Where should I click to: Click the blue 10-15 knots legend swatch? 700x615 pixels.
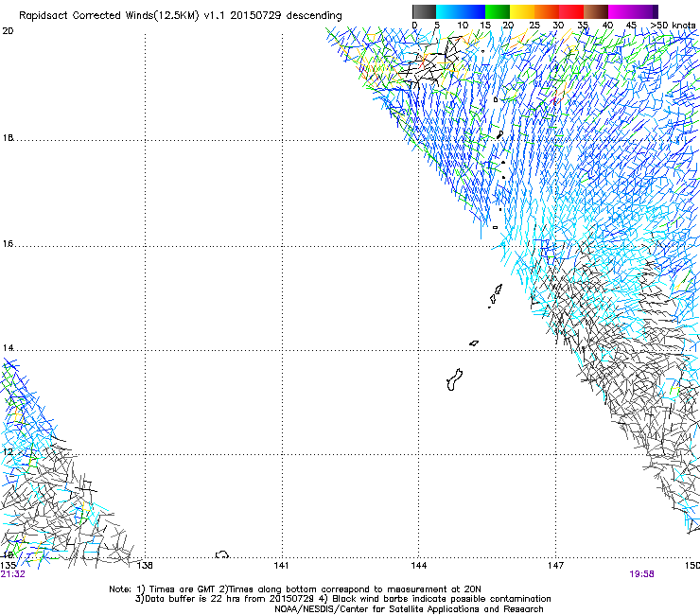473,11
